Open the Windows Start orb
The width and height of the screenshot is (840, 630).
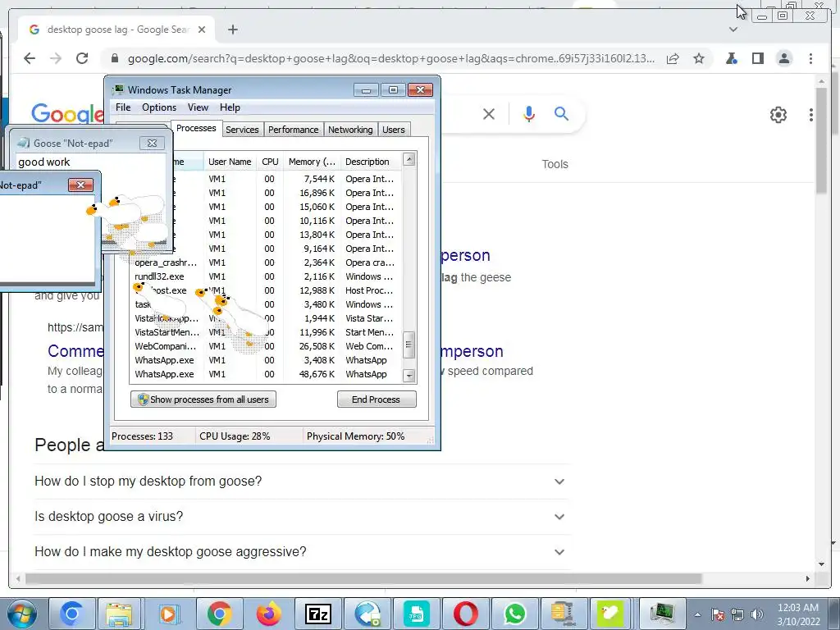[22, 614]
